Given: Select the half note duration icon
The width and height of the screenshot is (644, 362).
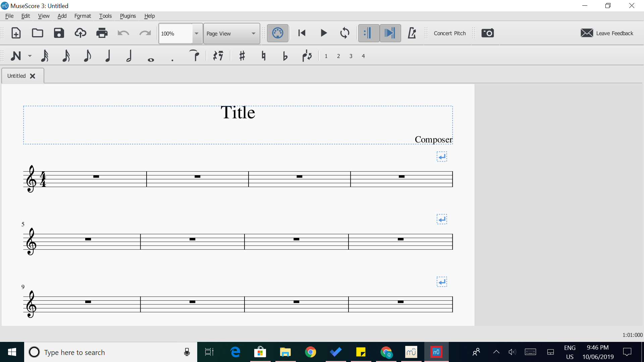Looking at the screenshot, I should (129, 55).
